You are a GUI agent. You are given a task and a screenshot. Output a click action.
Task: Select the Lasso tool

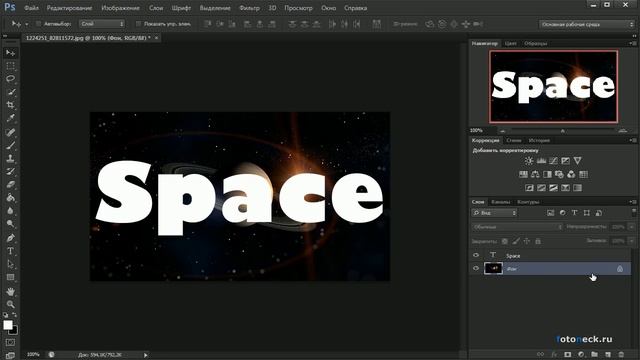pyautogui.click(x=11, y=79)
